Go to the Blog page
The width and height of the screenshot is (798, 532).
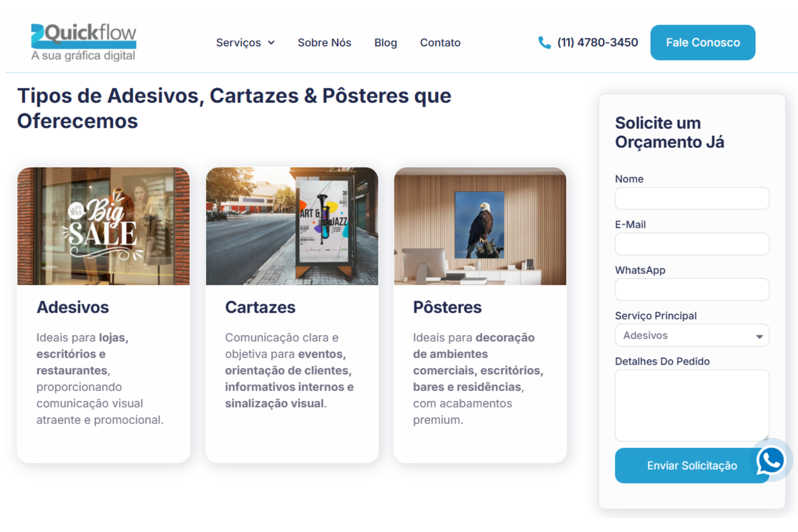point(386,43)
